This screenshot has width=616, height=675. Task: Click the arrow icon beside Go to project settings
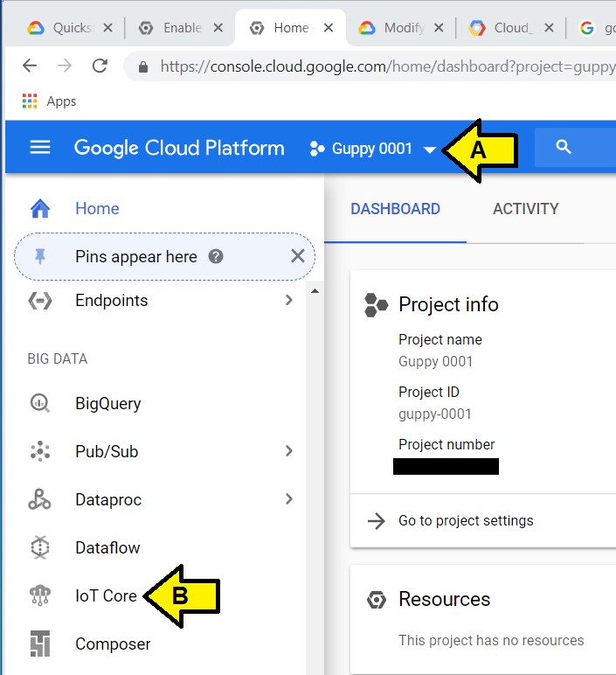pos(377,521)
